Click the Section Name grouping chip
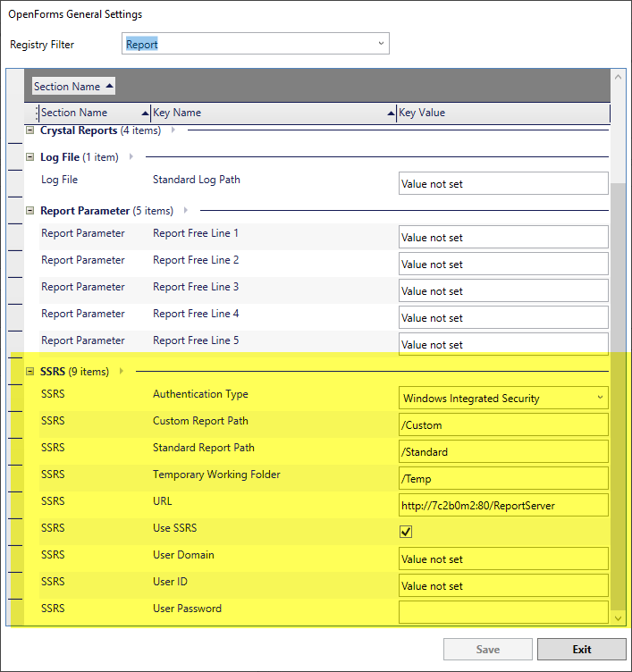This screenshot has width=632, height=672. pyautogui.click(x=73, y=87)
